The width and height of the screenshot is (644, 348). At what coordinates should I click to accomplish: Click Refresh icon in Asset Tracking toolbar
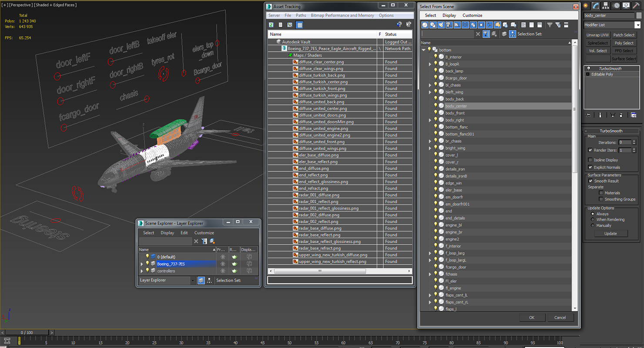click(271, 25)
